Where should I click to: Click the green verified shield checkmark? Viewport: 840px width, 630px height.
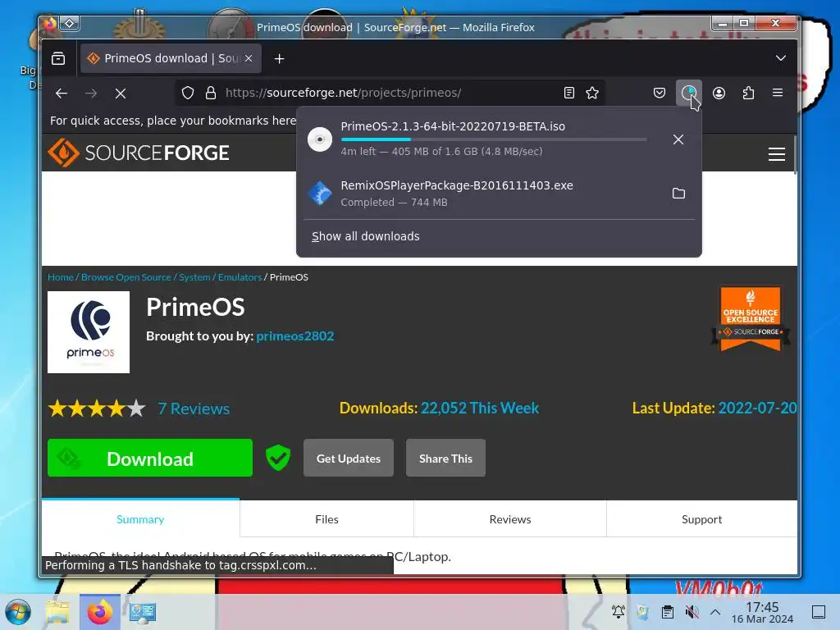(278, 458)
